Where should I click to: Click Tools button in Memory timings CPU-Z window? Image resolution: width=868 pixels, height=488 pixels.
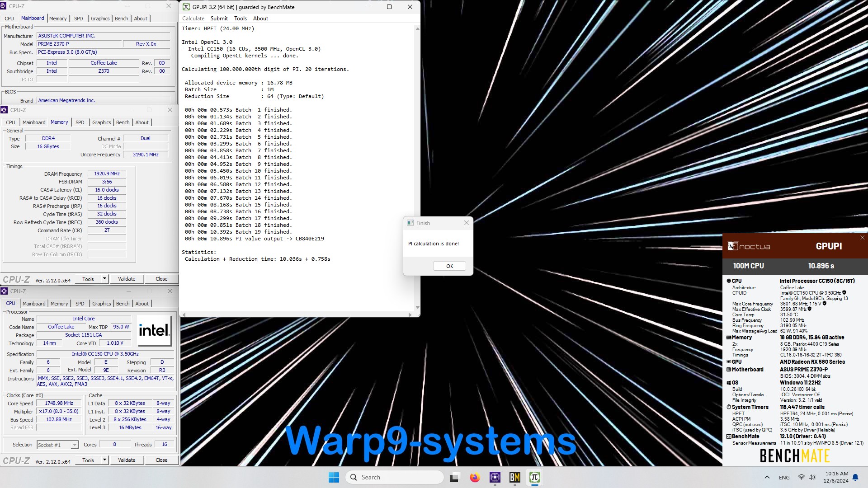coord(88,279)
